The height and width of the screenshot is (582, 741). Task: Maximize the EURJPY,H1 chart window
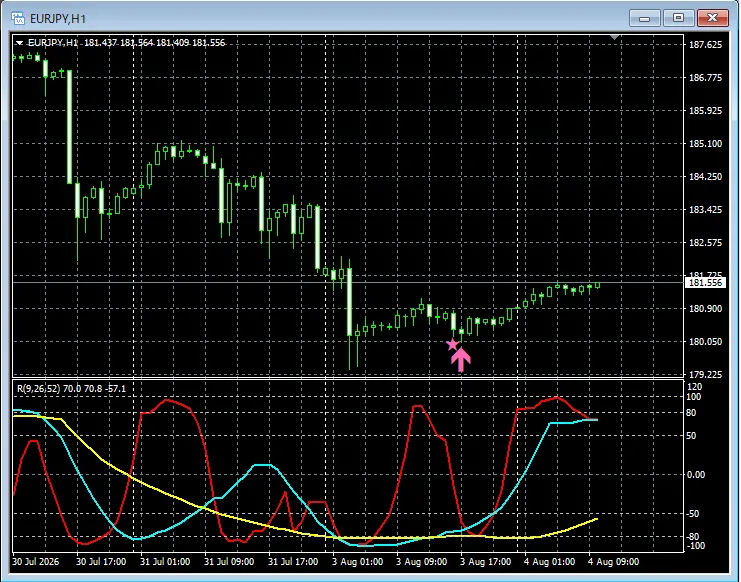678,18
